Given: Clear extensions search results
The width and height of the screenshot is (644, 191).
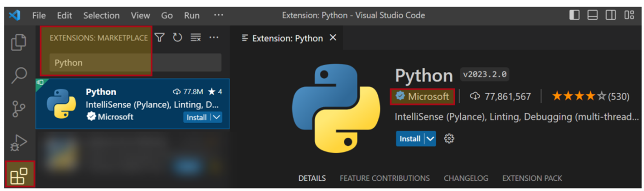Looking at the screenshot, I should (x=196, y=37).
